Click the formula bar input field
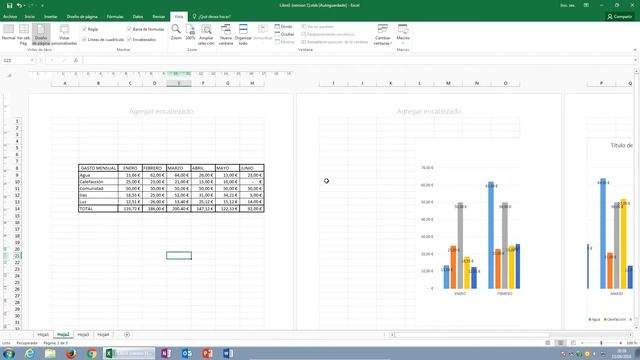640x360 pixels. coord(358,60)
